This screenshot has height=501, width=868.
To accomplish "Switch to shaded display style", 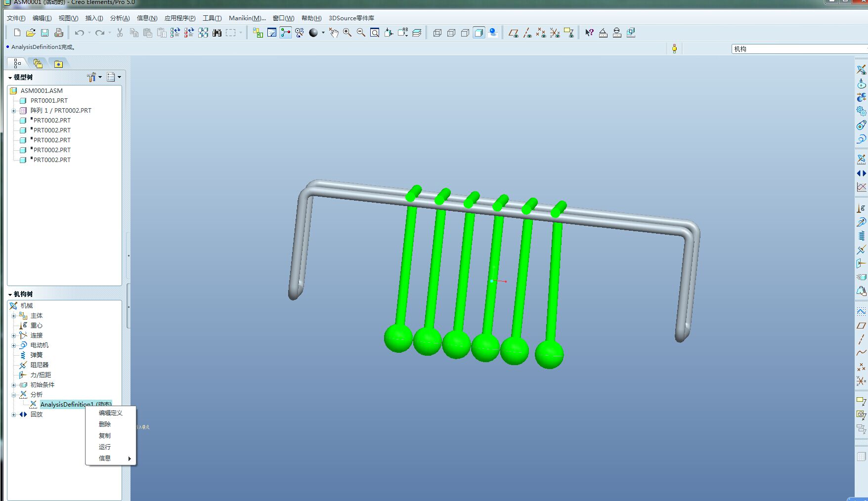I will click(479, 33).
